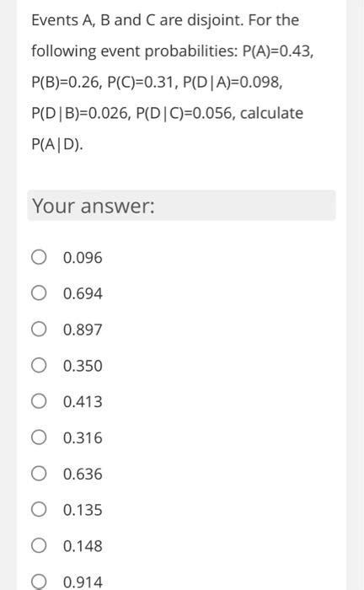Click the 'P(A|D).' text in question
This screenshot has width=364, height=590.
coord(57,144)
